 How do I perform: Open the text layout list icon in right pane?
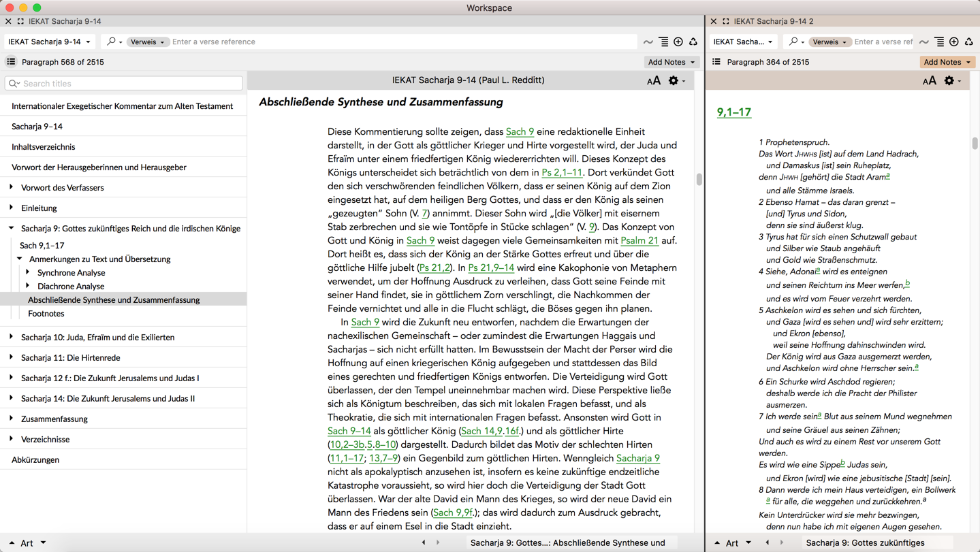[939, 42]
